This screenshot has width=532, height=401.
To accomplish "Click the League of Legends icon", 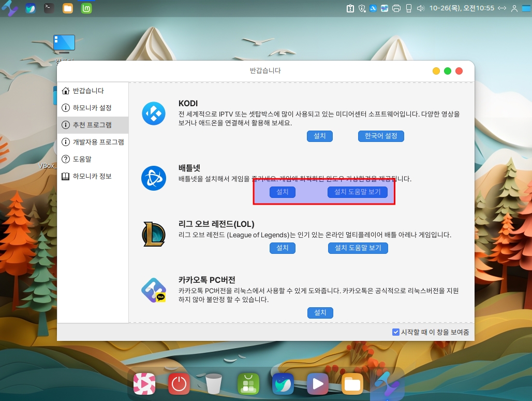I will coord(153,234).
